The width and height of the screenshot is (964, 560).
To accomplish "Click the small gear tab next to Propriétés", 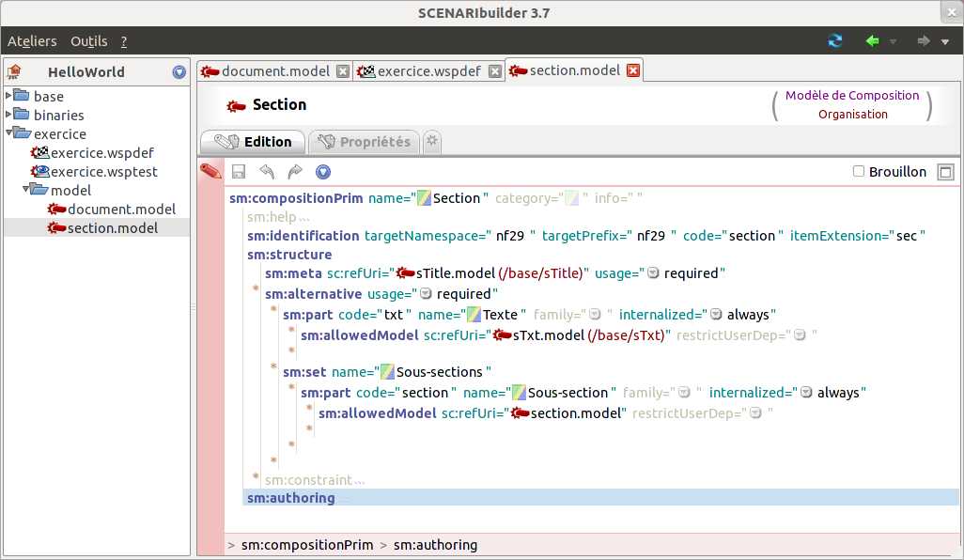I will point(432,141).
